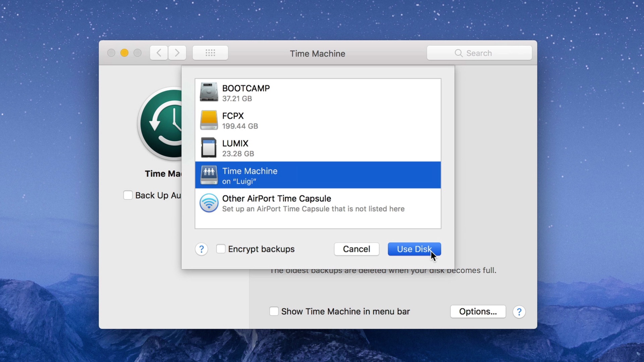Select the FCPX orange drive icon

point(208,120)
